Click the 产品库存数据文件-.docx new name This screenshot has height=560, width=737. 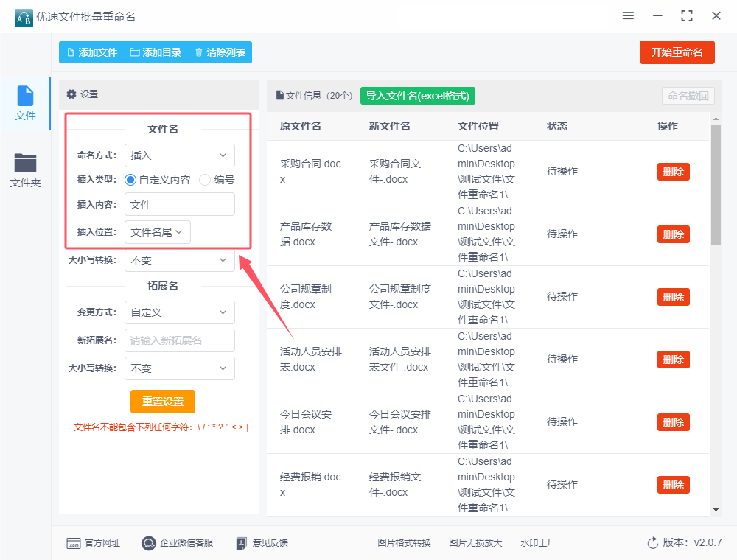[400, 234]
